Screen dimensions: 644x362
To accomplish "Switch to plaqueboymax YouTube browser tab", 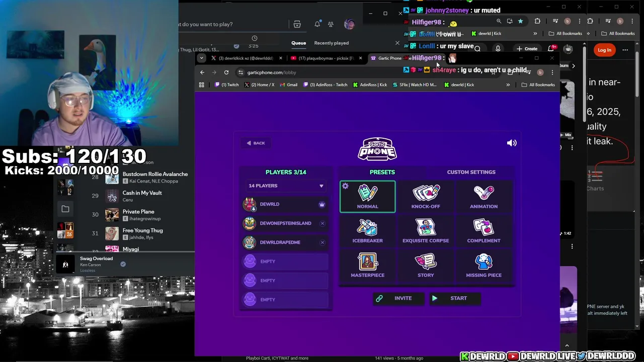I will (326, 58).
